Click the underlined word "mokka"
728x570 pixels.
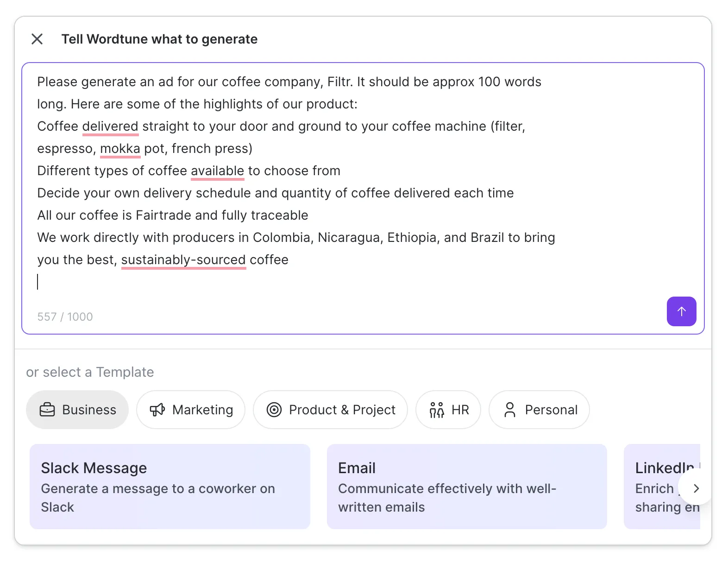[120, 148]
